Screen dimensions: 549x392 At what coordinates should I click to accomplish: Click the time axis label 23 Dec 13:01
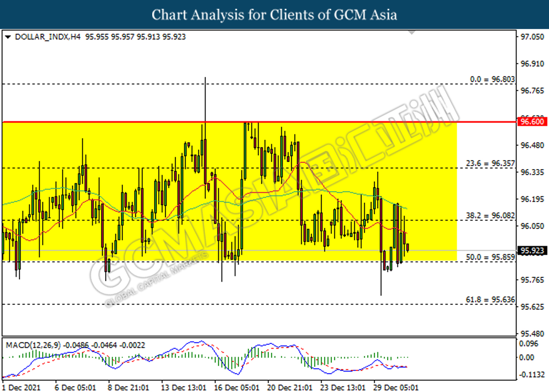343,388
